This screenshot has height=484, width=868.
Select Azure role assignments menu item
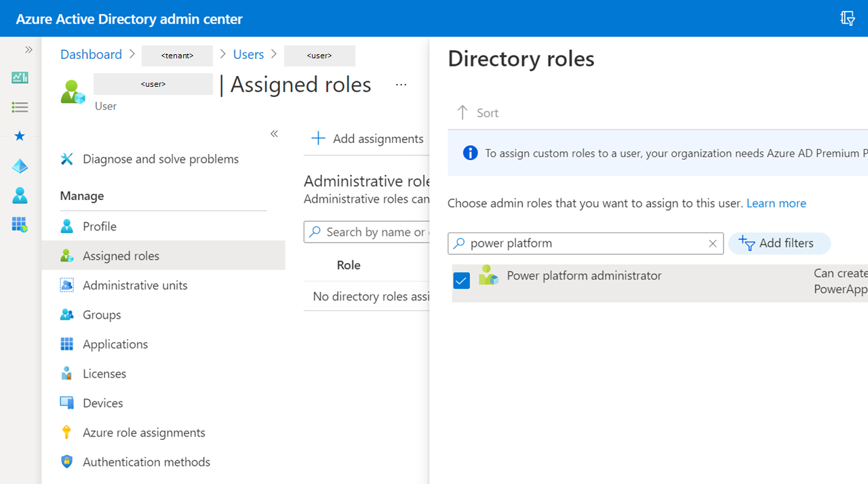144,432
